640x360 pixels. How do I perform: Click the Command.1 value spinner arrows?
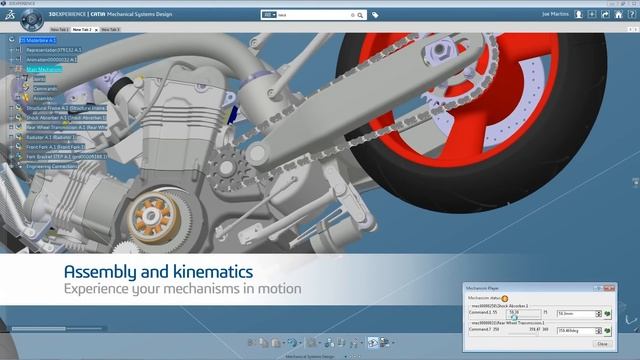[598, 314]
